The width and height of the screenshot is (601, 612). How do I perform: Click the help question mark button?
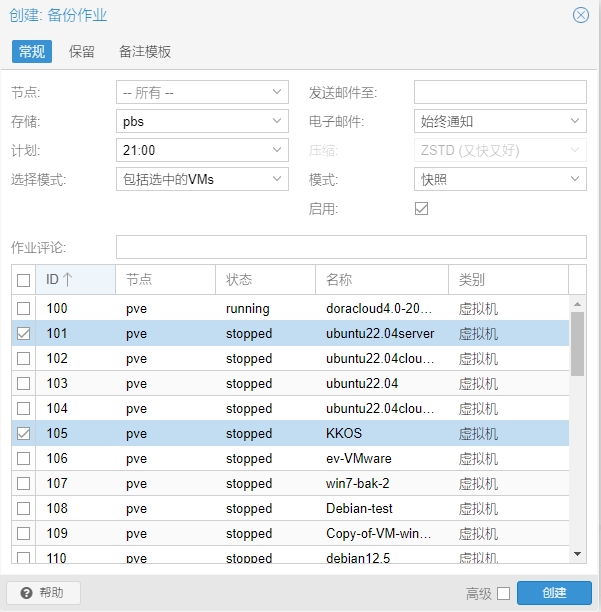click(43, 593)
